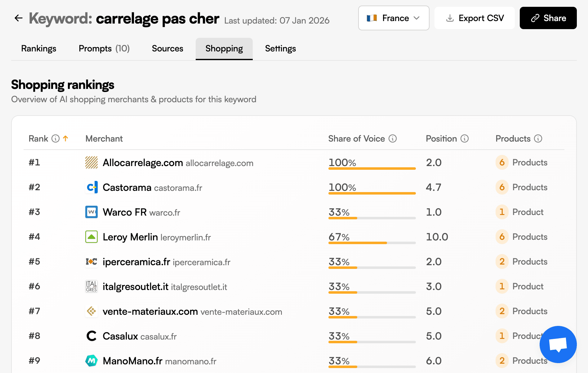Viewport: 588px width, 373px height.
Task: Click the sort arrow on the Rank column
Action: coord(65,138)
